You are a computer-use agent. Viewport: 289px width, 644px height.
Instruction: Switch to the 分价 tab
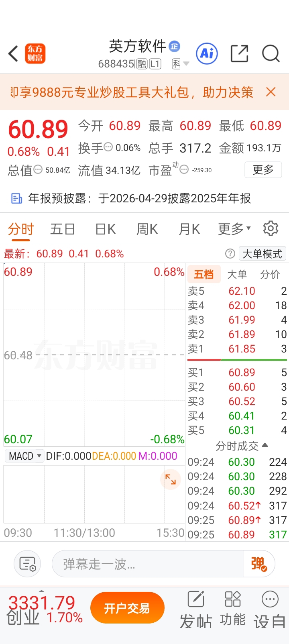pos(270,275)
